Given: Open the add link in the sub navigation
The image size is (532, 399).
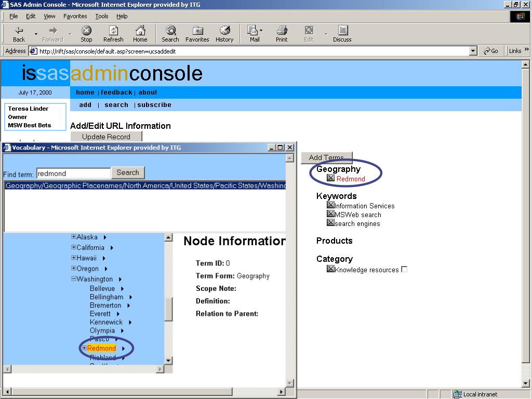Looking at the screenshot, I should click(x=85, y=105).
